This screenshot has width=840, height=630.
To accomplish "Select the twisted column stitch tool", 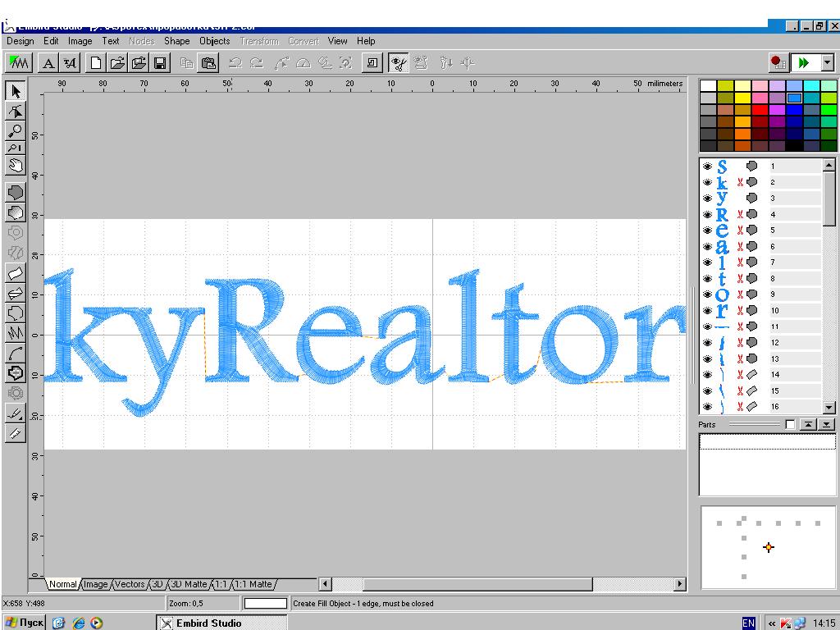I will [x=16, y=293].
